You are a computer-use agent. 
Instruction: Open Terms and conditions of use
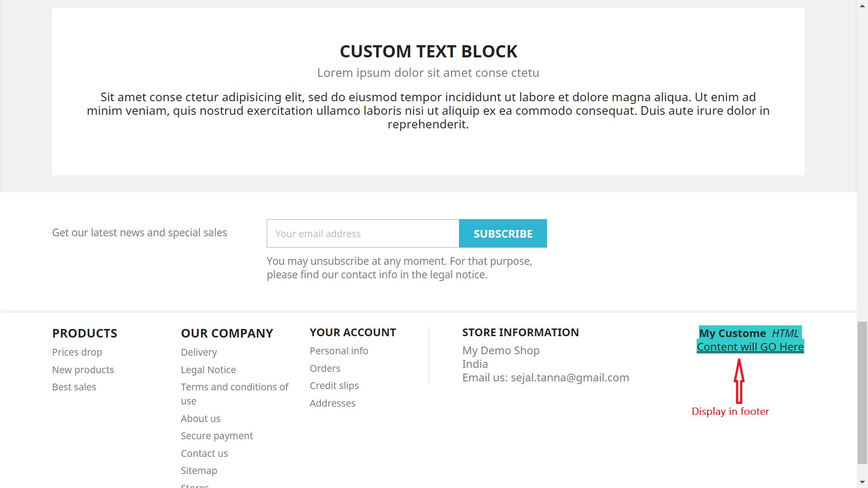click(234, 387)
